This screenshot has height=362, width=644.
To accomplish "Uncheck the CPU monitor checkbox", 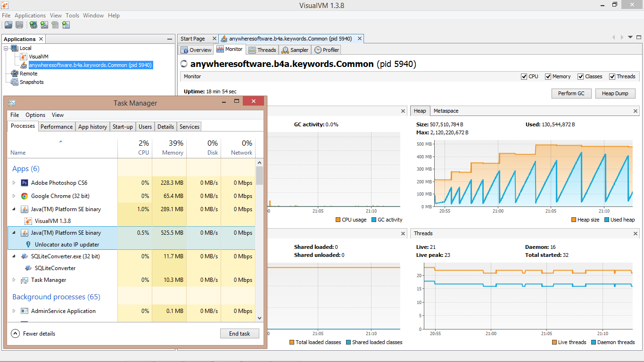I will point(524,76).
